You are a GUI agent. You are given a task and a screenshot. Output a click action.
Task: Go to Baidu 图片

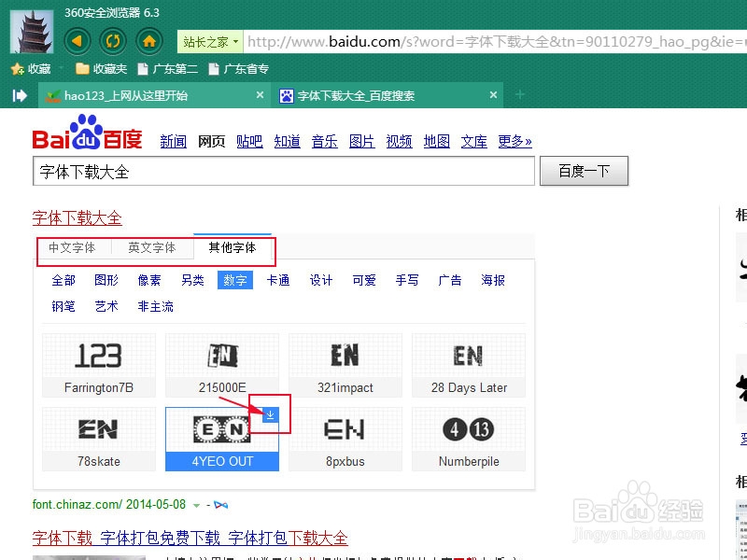pyautogui.click(x=361, y=142)
